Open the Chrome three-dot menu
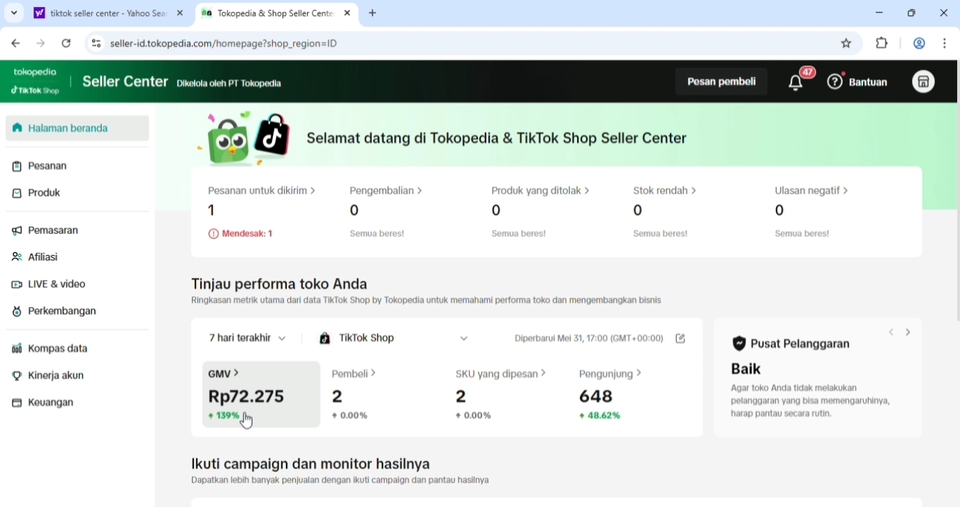960x507 pixels. [945, 43]
